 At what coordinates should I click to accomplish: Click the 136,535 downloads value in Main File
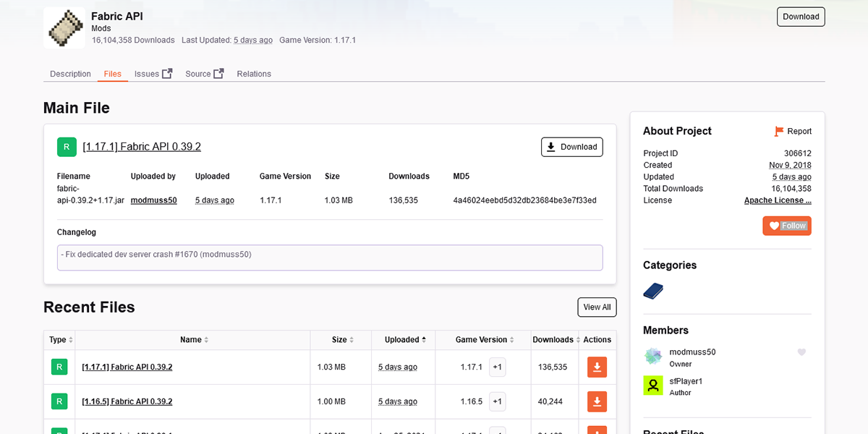pyautogui.click(x=404, y=200)
